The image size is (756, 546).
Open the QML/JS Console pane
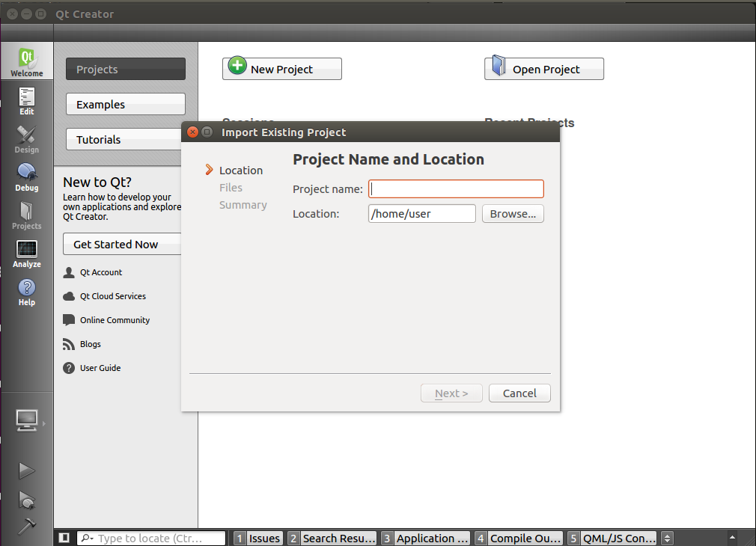click(x=612, y=539)
